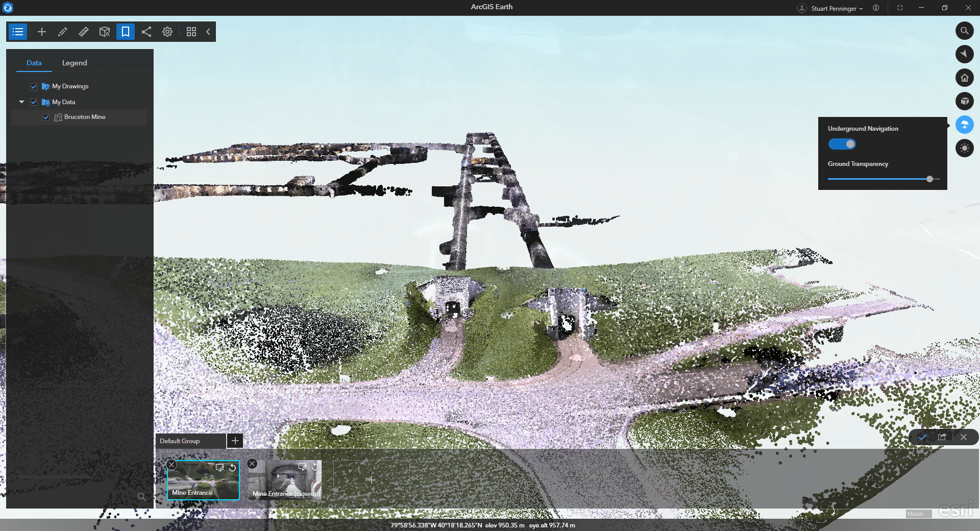Click the export bookmarks icon

(942, 437)
